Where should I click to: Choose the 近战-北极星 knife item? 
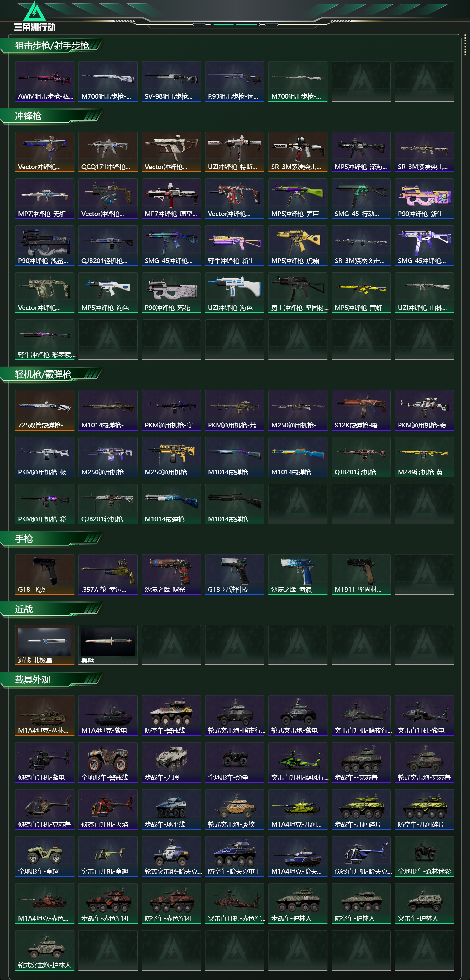[x=44, y=645]
